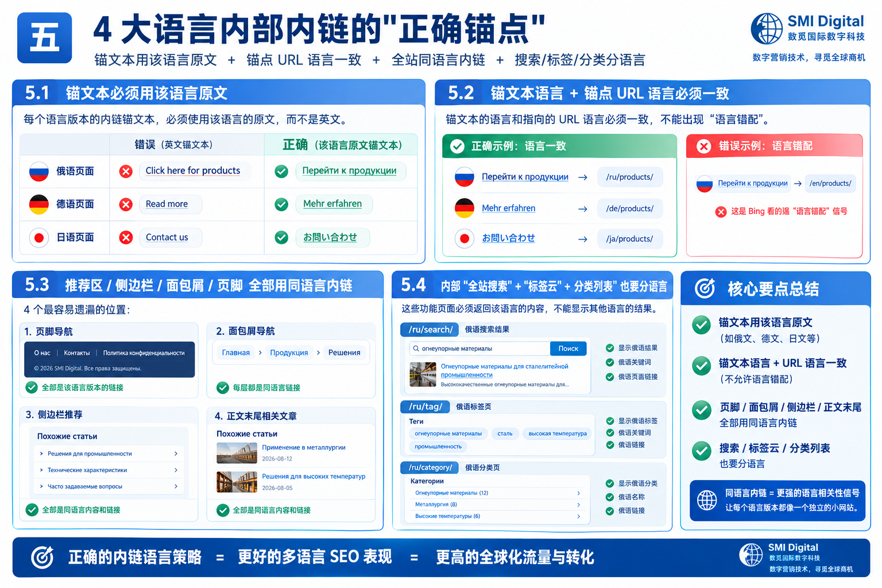The image size is (882, 588).
Task: Click the flag left of /en/products/ link
Action: tap(705, 184)
